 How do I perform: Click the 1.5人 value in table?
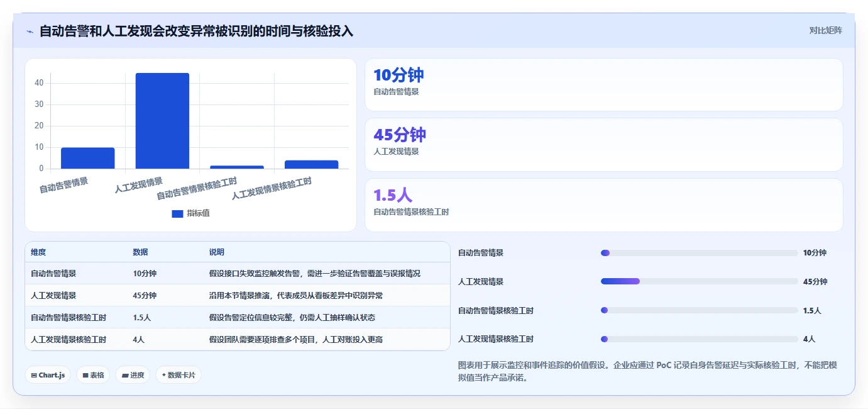tap(141, 318)
